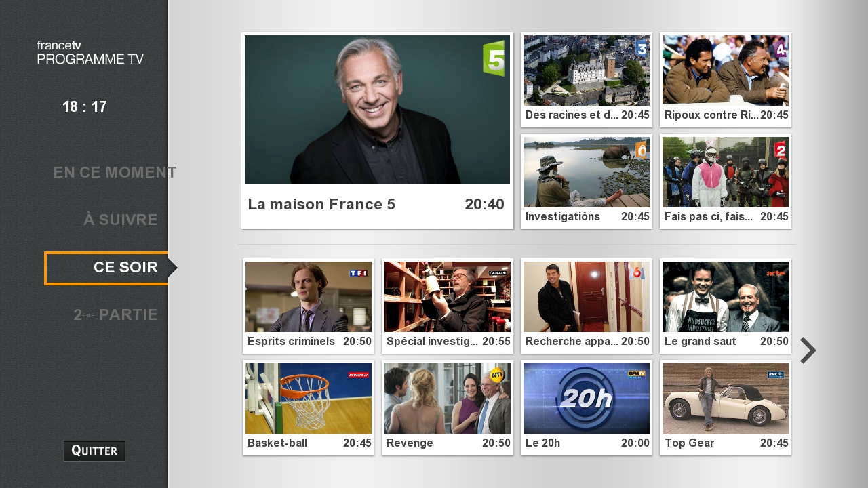Click the France 2 logo badge
868x488 pixels.
[x=781, y=150]
